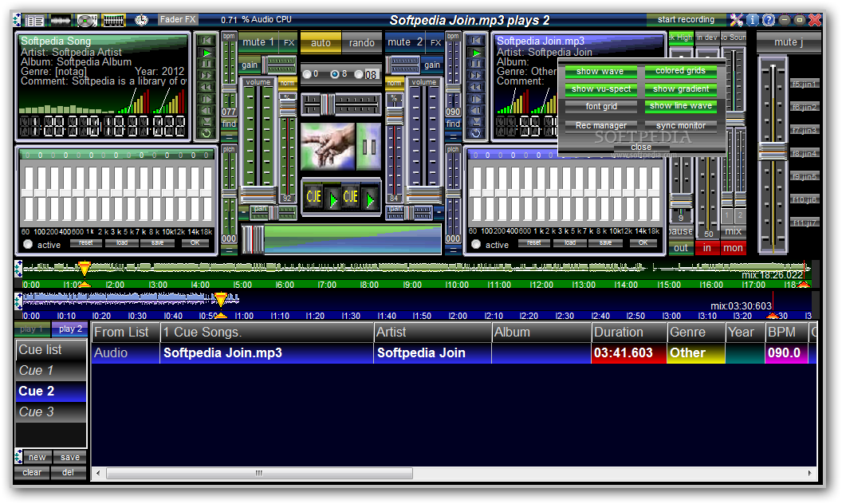Screen dimensions: 842x504
Task: Click deck 1 volume slider handle
Action: point(258,194)
